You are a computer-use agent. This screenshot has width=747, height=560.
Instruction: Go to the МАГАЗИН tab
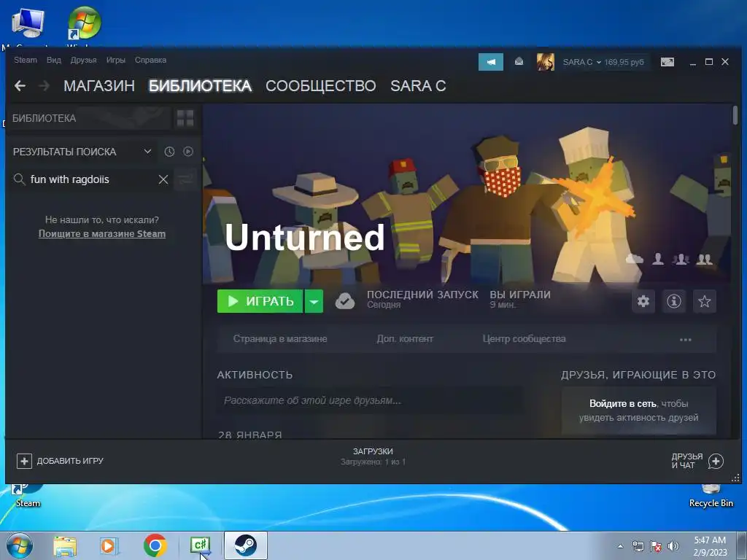[99, 86]
